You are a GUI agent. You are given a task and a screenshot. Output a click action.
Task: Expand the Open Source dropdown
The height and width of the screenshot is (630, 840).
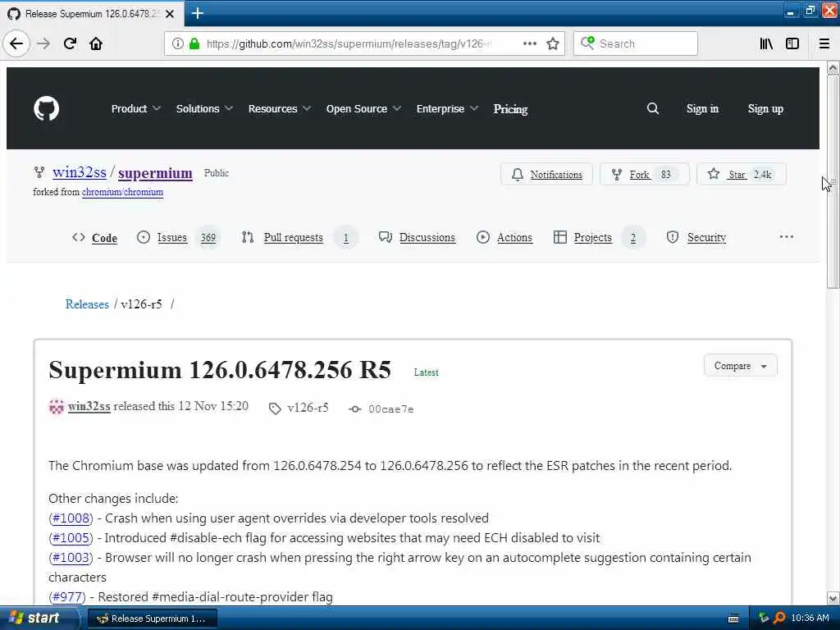coord(363,108)
